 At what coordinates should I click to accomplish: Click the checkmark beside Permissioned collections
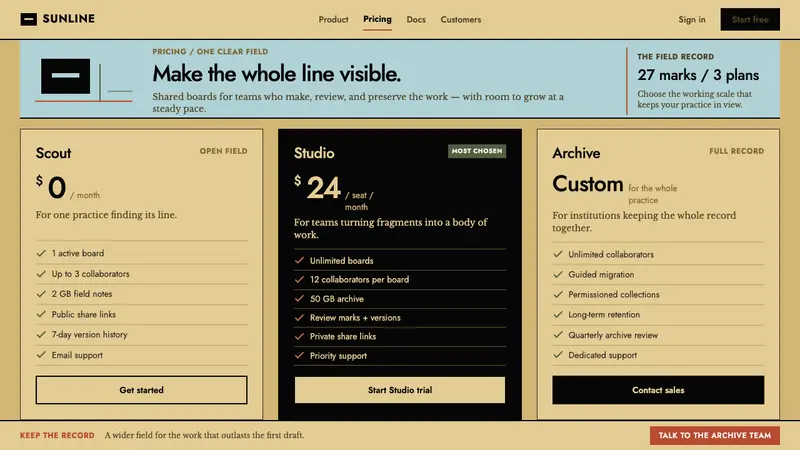coord(558,294)
